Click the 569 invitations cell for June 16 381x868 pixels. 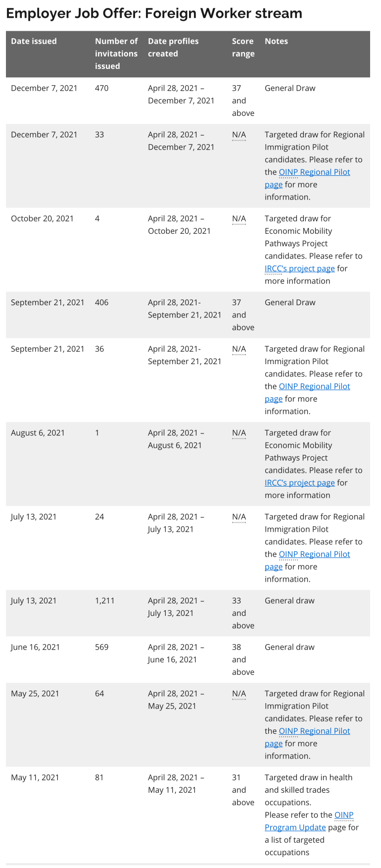point(101,647)
